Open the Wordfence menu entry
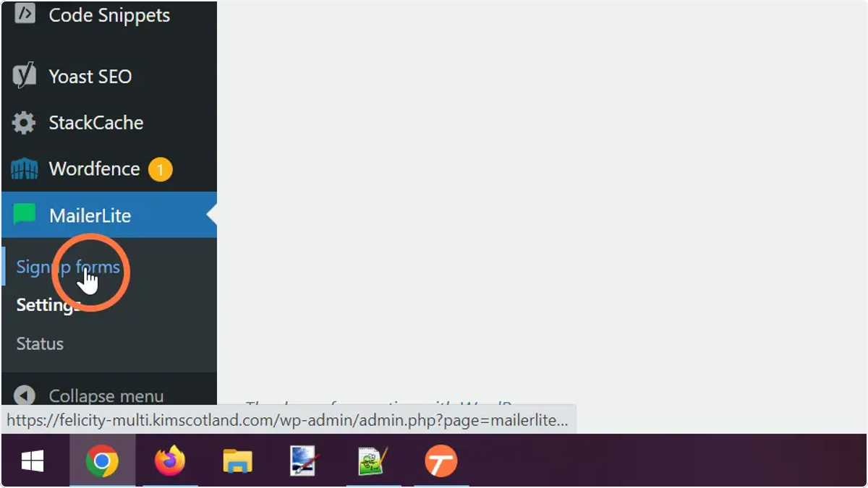Screen dimensions: 868x488 pos(109,169)
